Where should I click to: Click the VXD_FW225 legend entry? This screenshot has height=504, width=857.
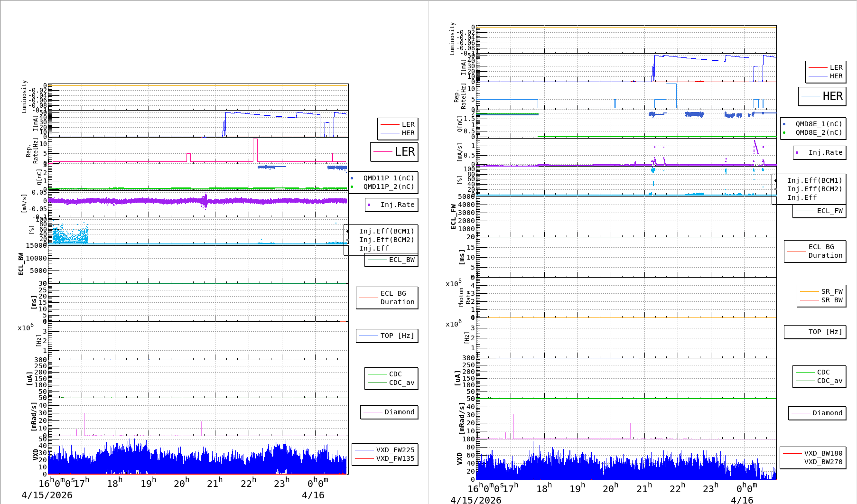[x=385, y=450]
